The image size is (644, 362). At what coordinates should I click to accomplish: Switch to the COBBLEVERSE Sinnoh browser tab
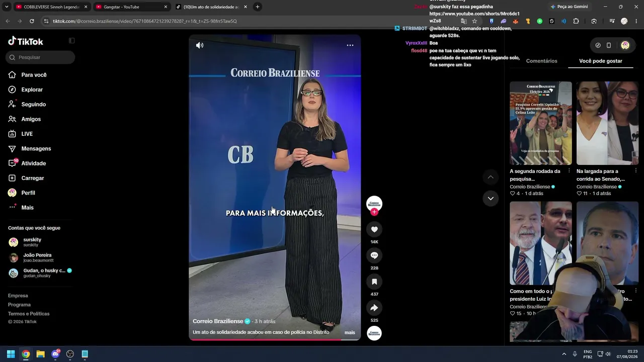(51, 7)
